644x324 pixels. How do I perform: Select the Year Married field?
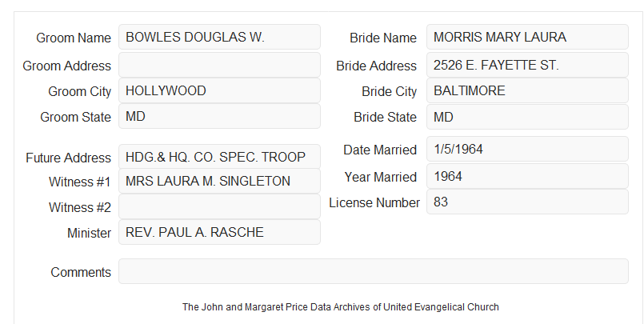tap(527, 176)
